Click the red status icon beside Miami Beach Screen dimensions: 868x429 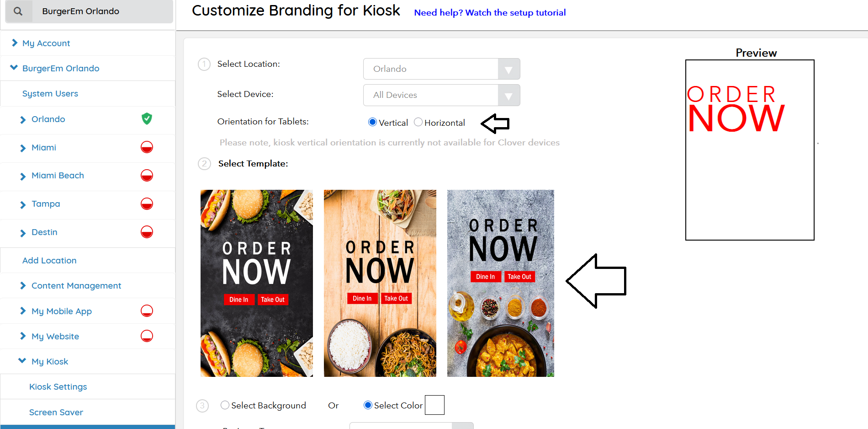[147, 176]
